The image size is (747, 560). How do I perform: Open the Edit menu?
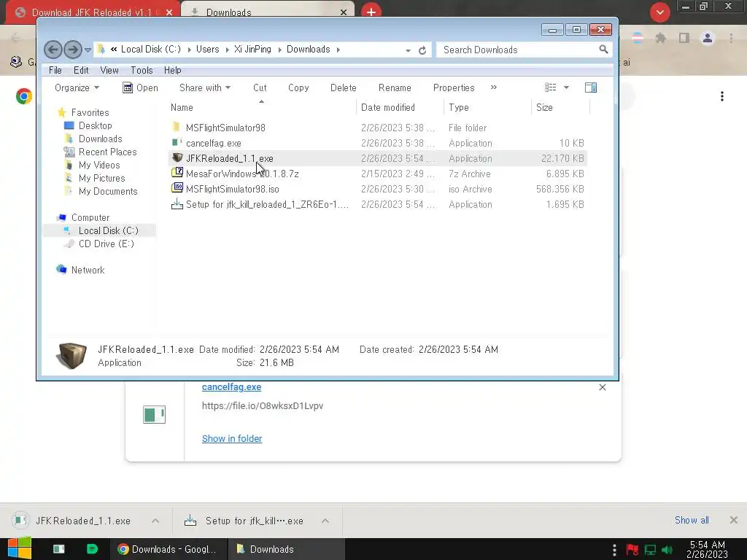pyautogui.click(x=81, y=70)
